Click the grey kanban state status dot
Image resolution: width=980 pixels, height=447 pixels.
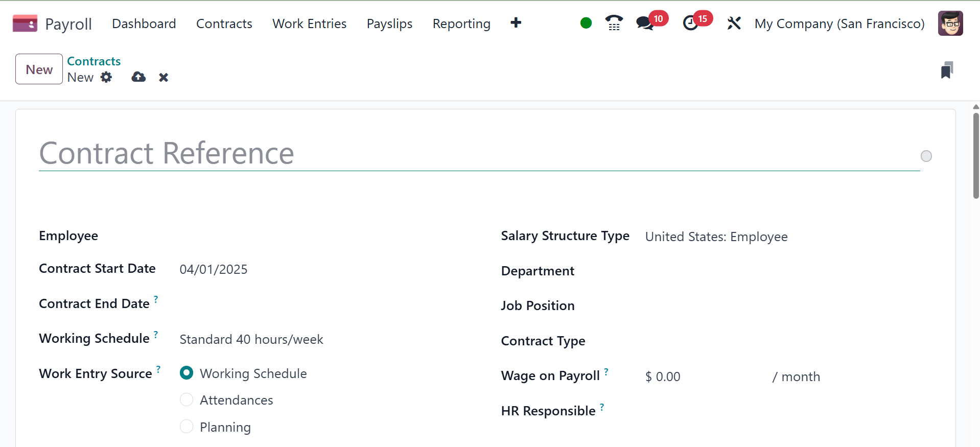[x=926, y=156]
